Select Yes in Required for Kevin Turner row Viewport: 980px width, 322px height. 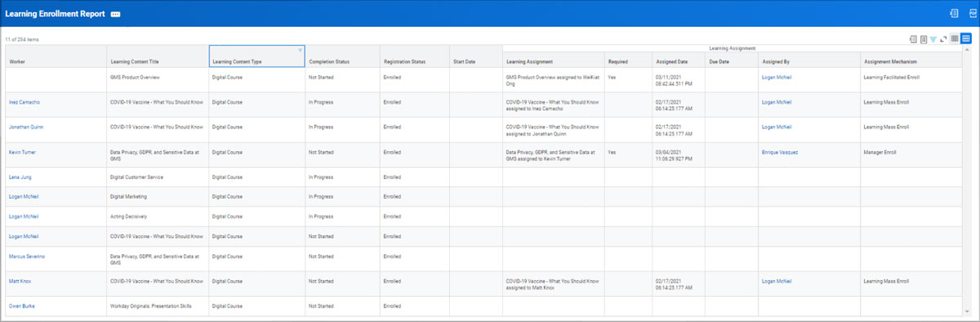click(612, 152)
